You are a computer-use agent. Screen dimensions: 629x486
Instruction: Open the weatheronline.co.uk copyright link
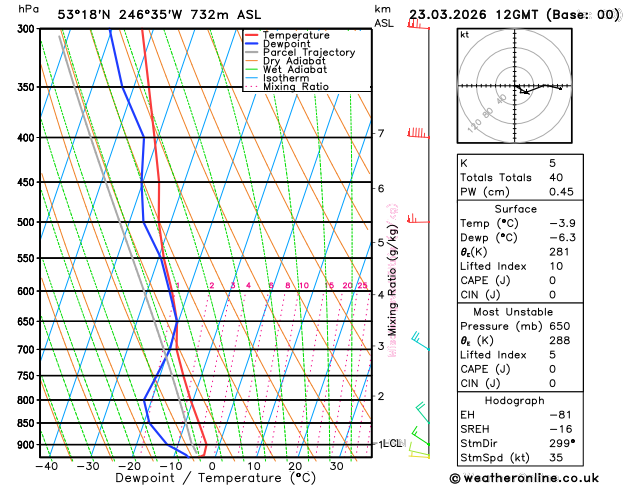[x=524, y=478]
